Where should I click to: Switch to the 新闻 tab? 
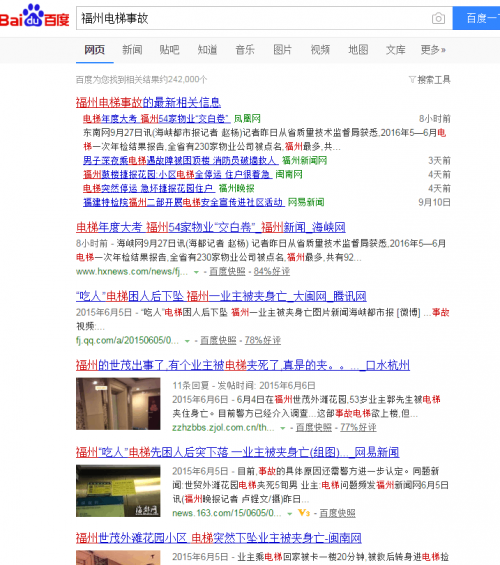tap(132, 50)
